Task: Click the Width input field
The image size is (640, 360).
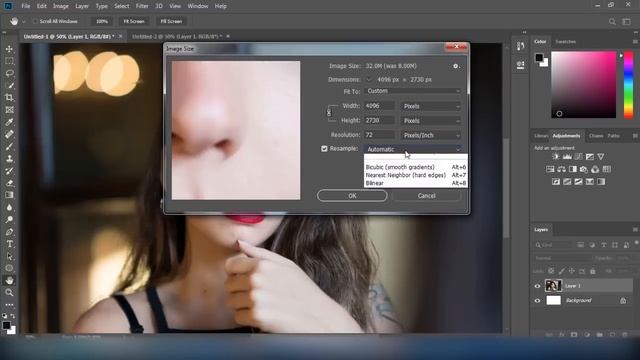Action: (380, 106)
